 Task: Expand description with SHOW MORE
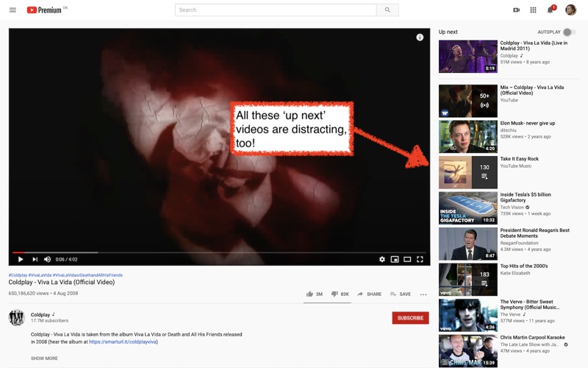click(44, 358)
